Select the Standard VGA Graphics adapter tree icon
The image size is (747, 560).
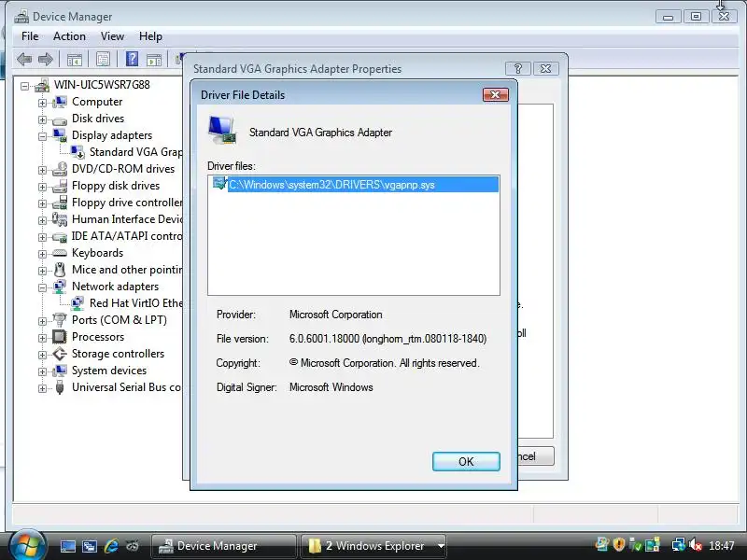point(78,152)
